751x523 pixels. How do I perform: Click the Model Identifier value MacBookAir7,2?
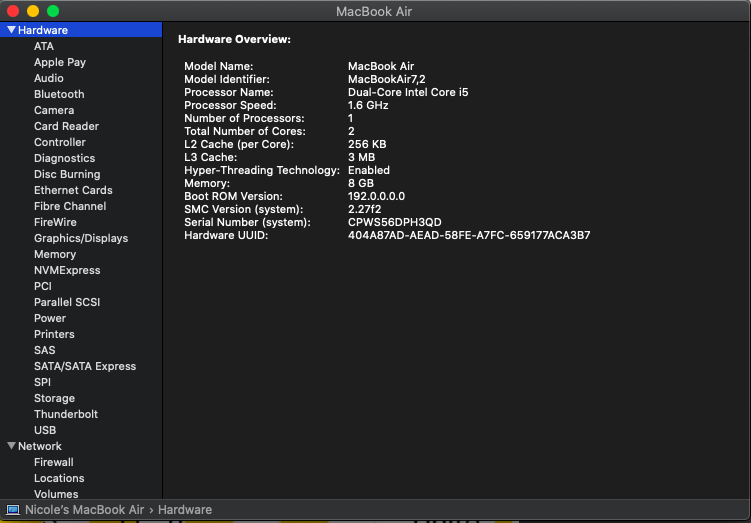tap(387, 80)
